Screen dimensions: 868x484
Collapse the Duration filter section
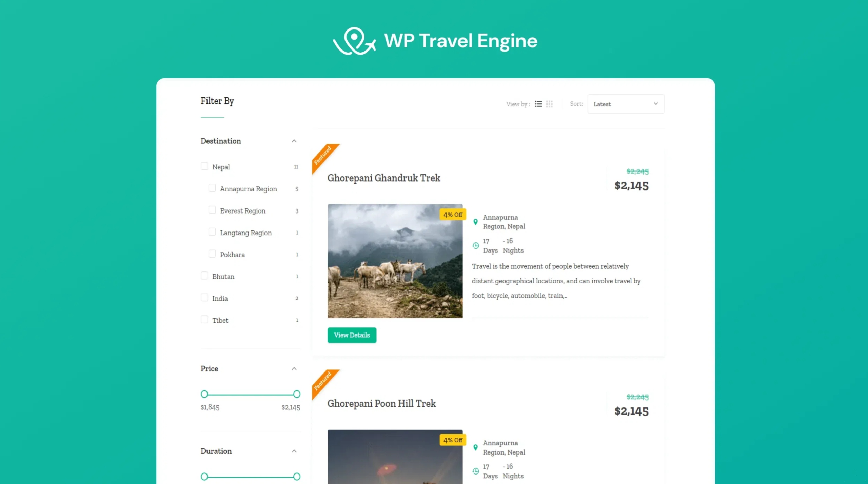[x=294, y=451]
